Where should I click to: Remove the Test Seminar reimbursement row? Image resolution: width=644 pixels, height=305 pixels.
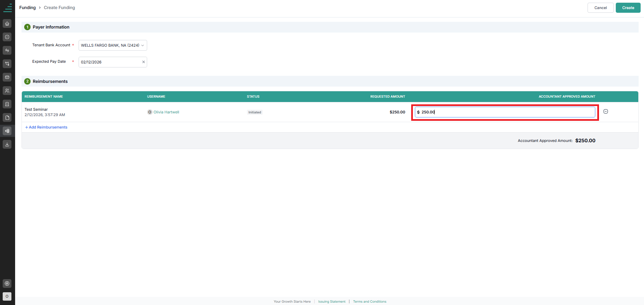[606, 111]
